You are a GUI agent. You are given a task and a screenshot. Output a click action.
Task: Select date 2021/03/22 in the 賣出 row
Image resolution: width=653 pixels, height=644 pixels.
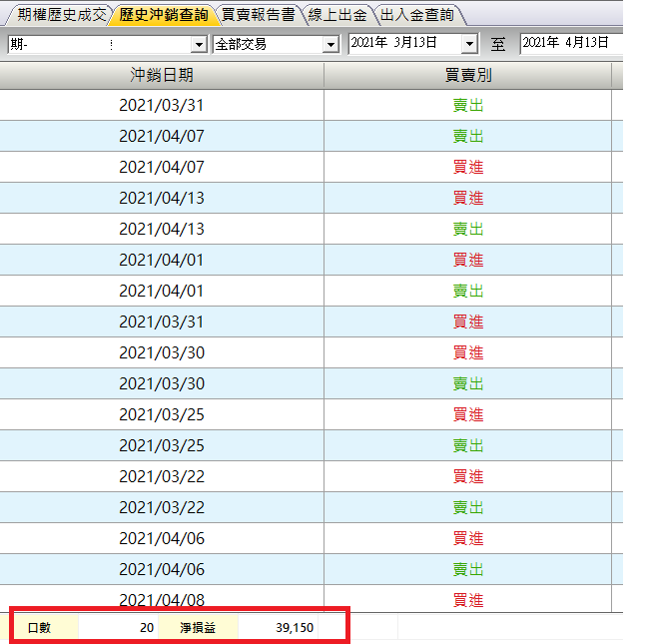click(162, 508)
